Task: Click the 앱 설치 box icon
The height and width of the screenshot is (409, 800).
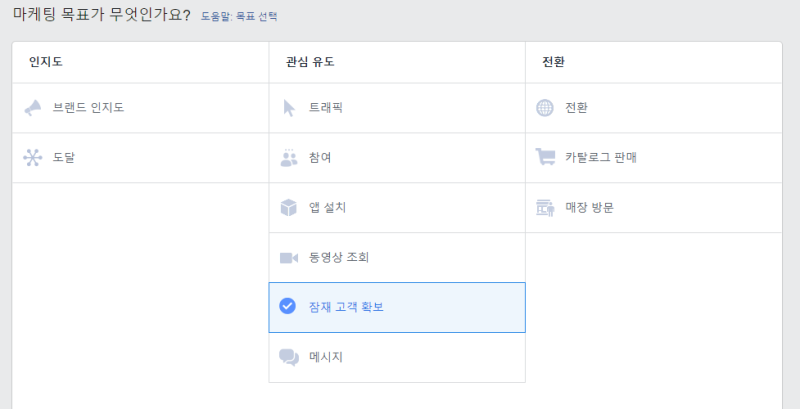Action: [x=289, y=207]
